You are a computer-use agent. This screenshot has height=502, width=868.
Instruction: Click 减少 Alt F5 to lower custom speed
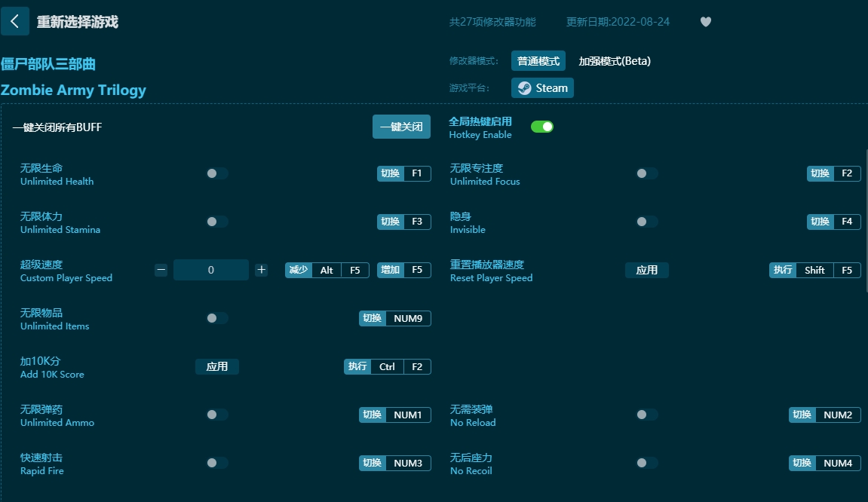pyautogui.click(x=327, y=269)
